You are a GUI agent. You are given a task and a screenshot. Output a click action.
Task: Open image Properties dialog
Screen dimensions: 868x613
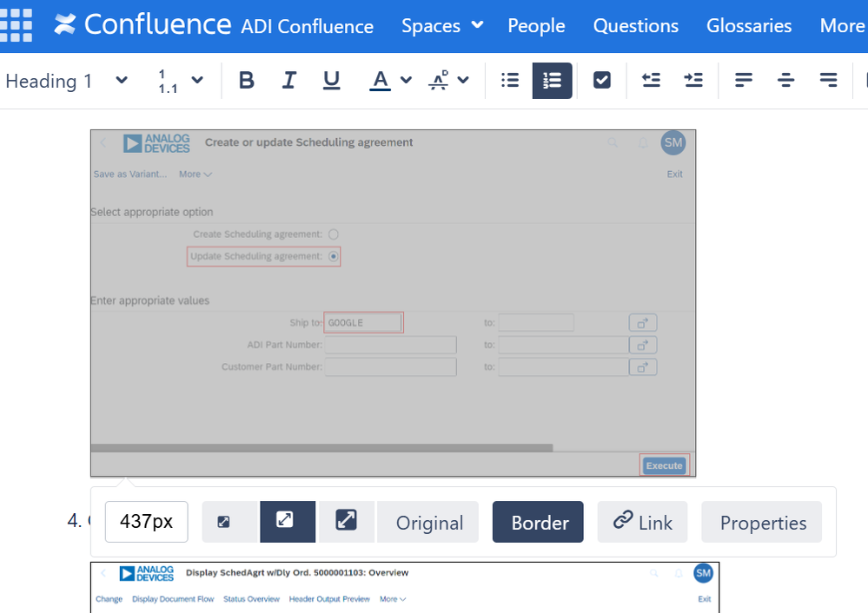[x=762, y=522]
